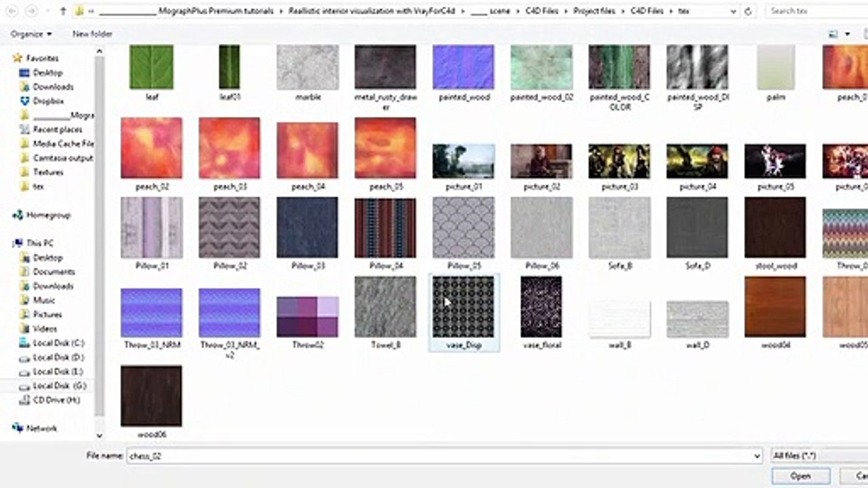Viewport: 868px width, 488px height.
Task: Click the Open button
Action: 800,476
